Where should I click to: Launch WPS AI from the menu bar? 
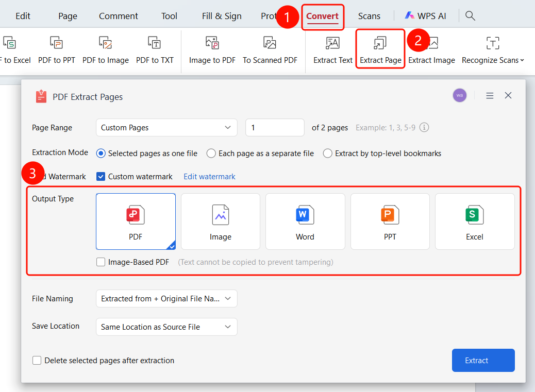click(x=426, y=16)
